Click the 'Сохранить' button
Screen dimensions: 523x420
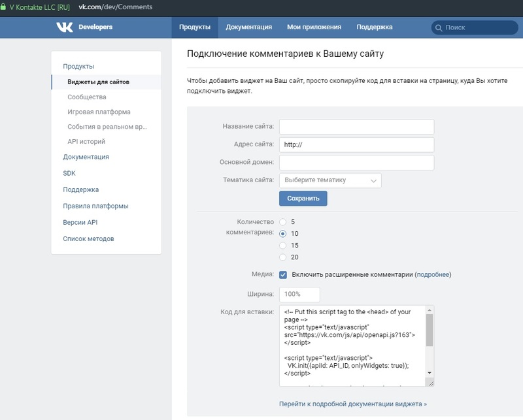(x=303, y=199)
